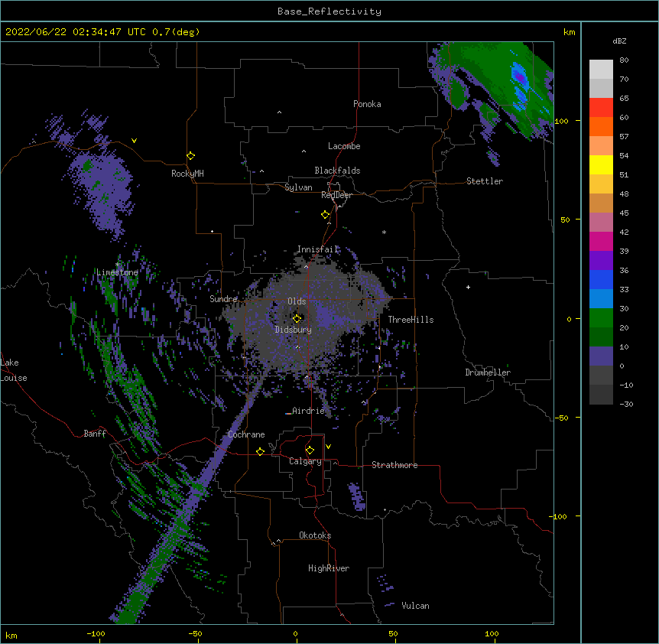Click the Stettler label
The image size is (659, 644).
pyautogui.click(x=485, y=181)
